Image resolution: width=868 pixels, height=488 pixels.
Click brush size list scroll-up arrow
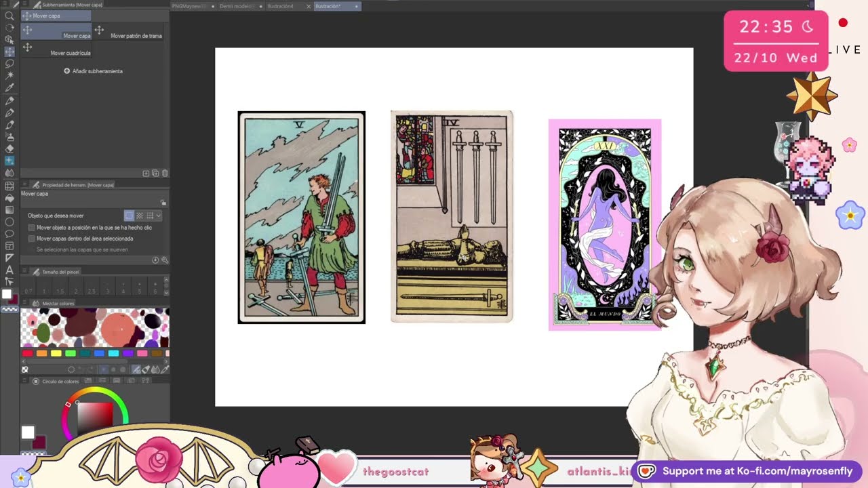tap(166, 280)
